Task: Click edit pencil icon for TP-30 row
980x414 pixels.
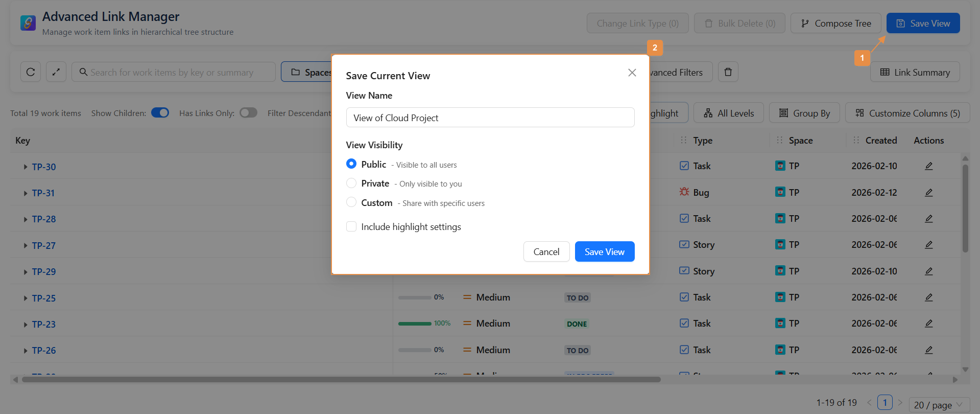Action: (x=929, y=166)
